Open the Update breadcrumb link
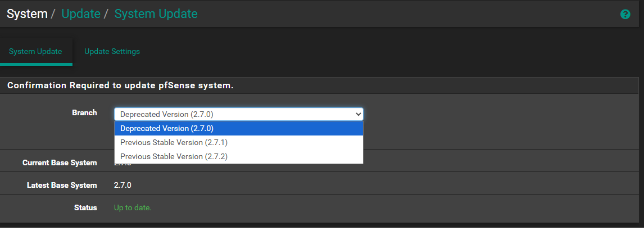644x235 pixels. [81, 13]
